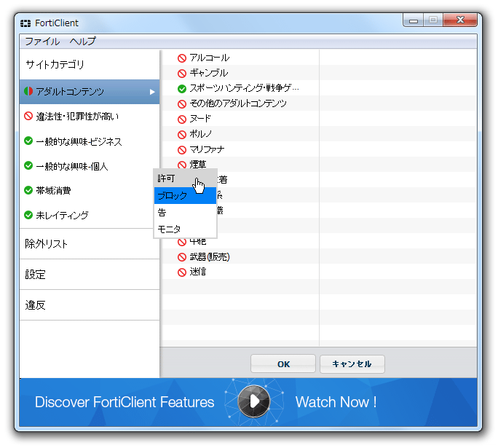Screen dimensions: 498x448
Task: Open the サイトカテゴリ section
Action: click(x=90, y=65)
